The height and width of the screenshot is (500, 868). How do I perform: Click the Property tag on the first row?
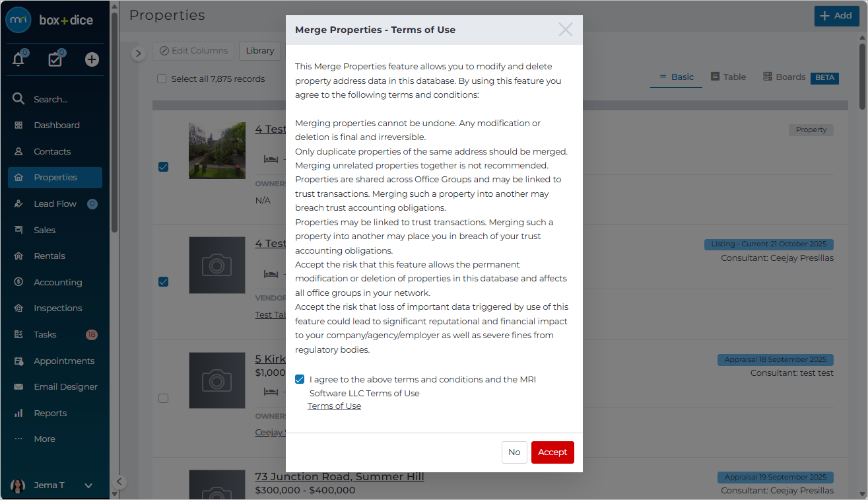coord(811,130)
